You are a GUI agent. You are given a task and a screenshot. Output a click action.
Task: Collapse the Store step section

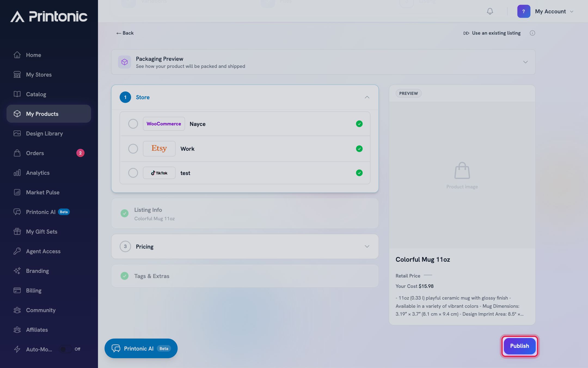click(x=367, y=97)
